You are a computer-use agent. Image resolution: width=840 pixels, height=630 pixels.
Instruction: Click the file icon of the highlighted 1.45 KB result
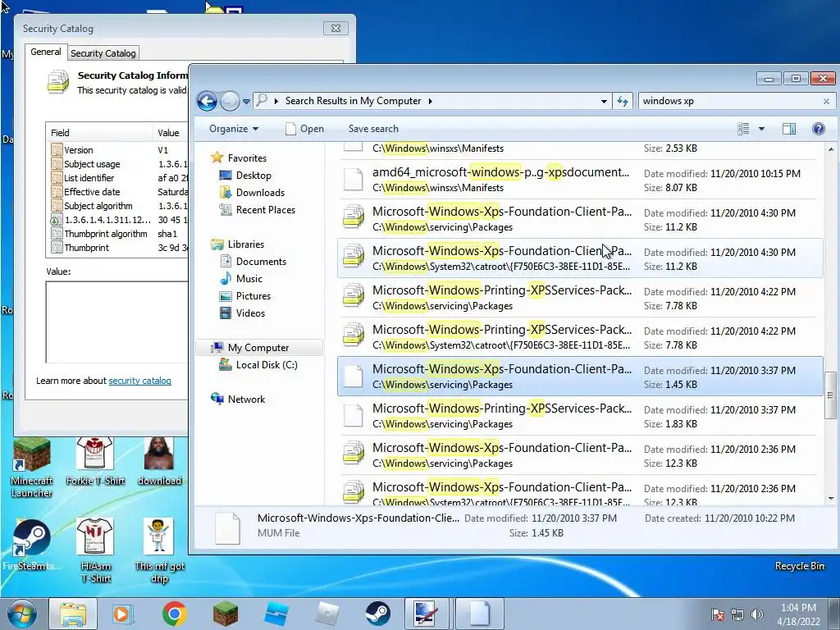point(353,376)
